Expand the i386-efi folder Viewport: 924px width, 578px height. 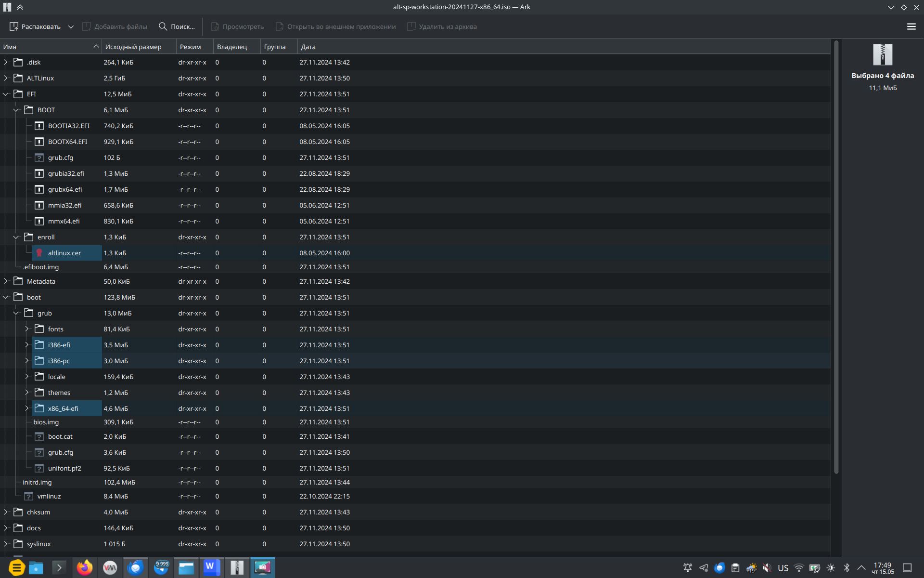(x=27, y=345)
